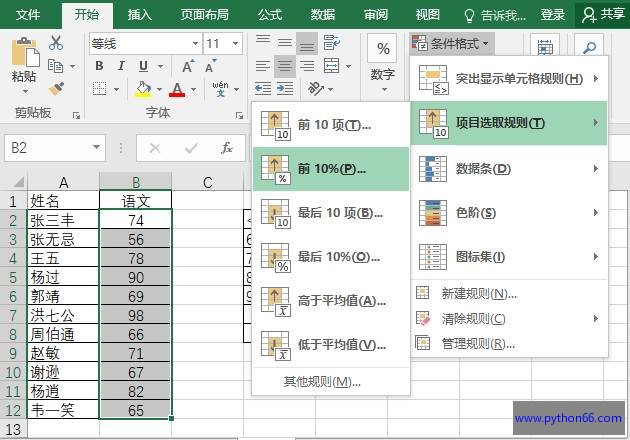Screen dimensions: 630x440
Task: Toggle bottom align button
Action: tap(307, 44)
